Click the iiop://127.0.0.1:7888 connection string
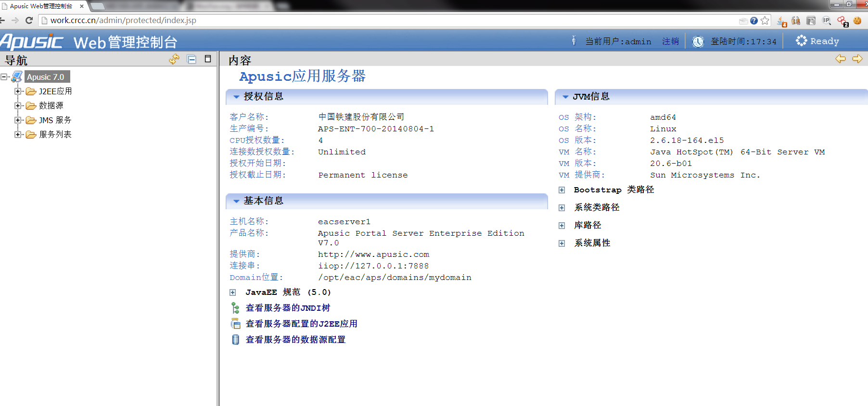868x406 pixels. (373, 266)
